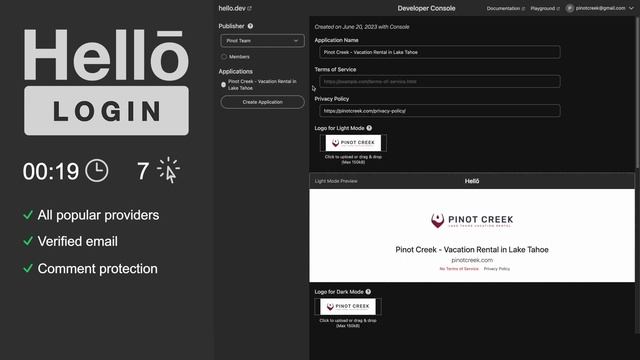The image size is (640, 360).
Task: Click the Create Application button
Action: click(x=262, y=102)
